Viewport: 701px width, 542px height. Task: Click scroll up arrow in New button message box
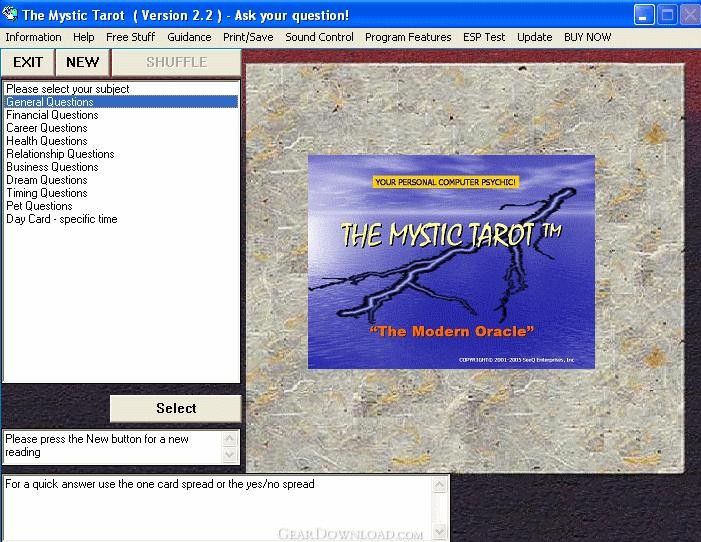click(x=229, y=439)
